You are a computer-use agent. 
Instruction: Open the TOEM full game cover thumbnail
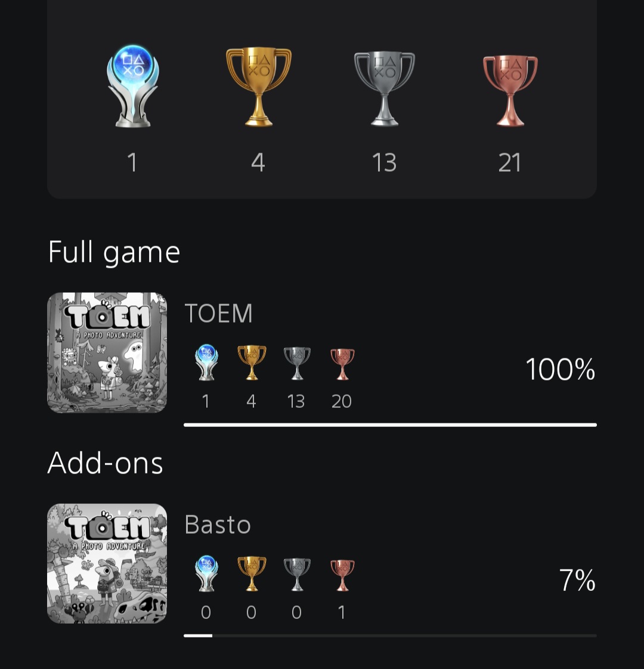click(107, 352)
